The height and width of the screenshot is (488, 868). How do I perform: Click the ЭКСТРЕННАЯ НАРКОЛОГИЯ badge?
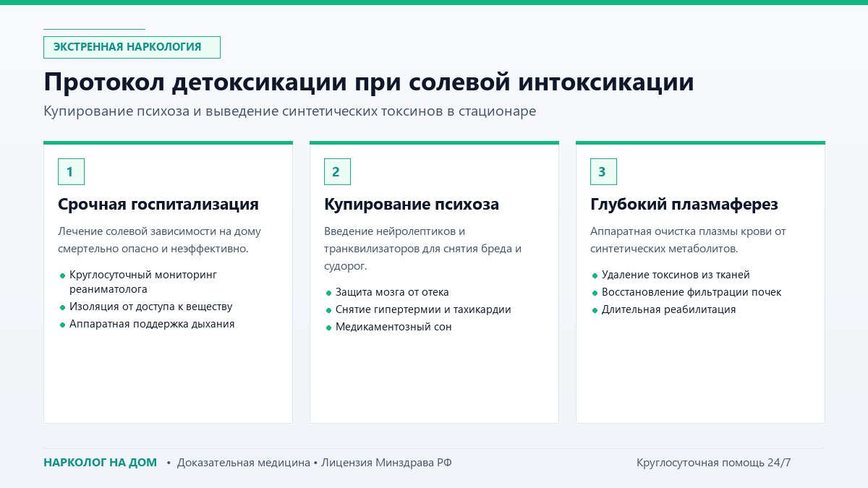(132, 47)
